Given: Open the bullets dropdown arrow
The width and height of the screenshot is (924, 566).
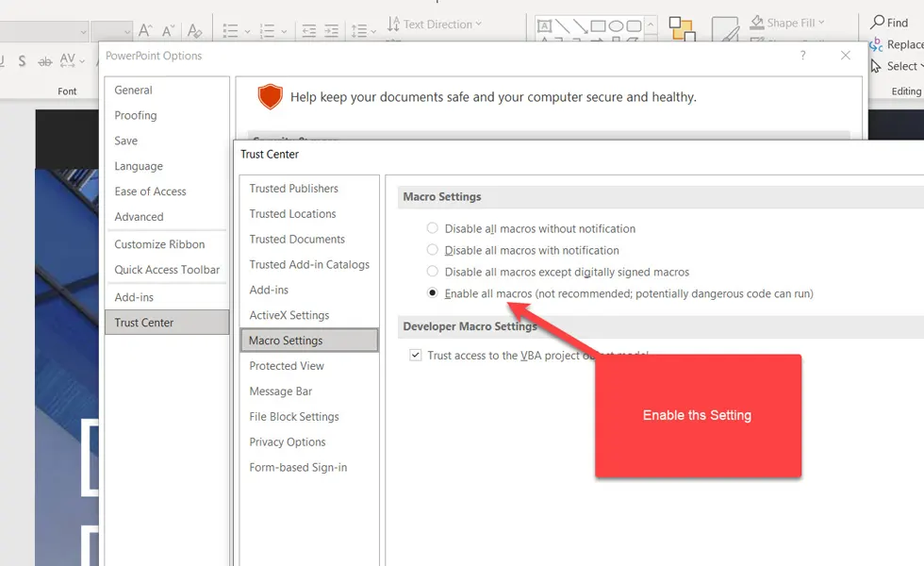Looking at the screenshot, I should click(247, 31).
